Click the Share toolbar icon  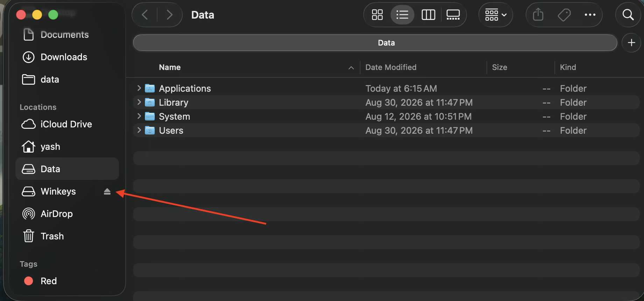click(x=538, y=15)
